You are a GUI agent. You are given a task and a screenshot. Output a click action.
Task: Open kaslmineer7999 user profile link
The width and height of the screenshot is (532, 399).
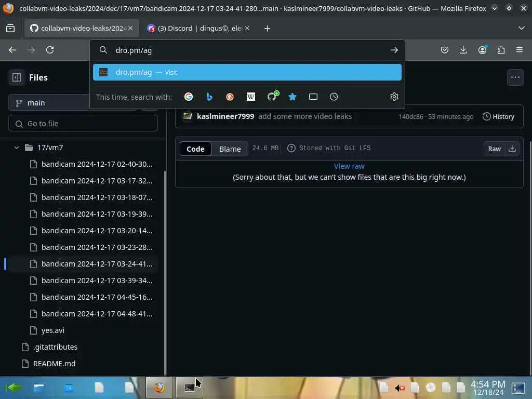(225, 116)
